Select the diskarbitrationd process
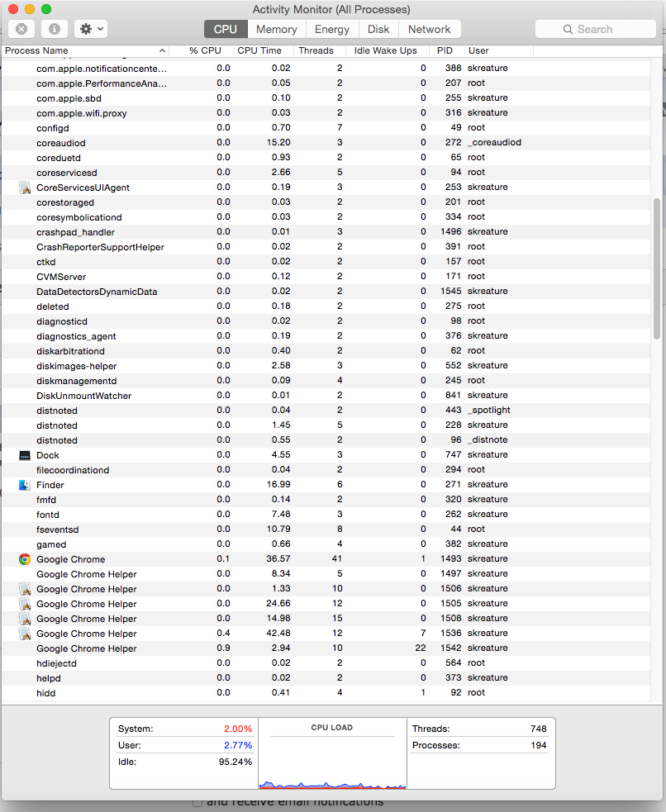666x812 pixels. pyautogui.click(x=326, y=350)
